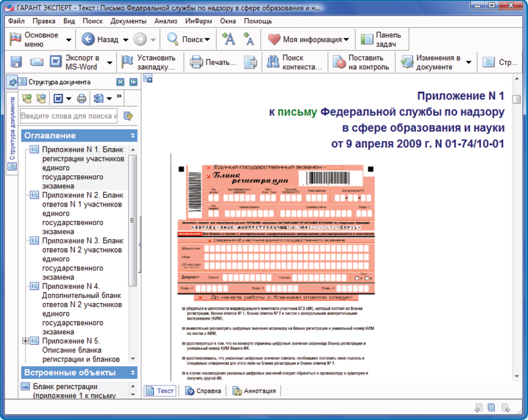This screenshot has width=528, height=420.
Task: Click the green письму hyperlink in the heading
Action: 296,112
